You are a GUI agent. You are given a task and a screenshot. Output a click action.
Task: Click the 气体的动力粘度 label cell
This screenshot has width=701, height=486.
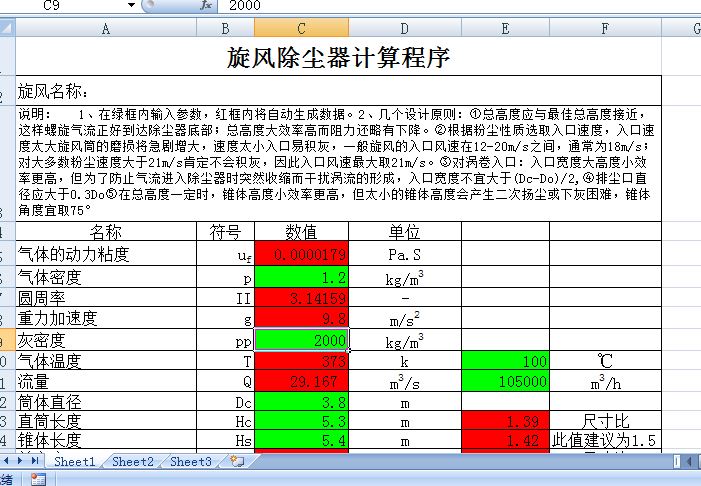click(x=106, y=254)
